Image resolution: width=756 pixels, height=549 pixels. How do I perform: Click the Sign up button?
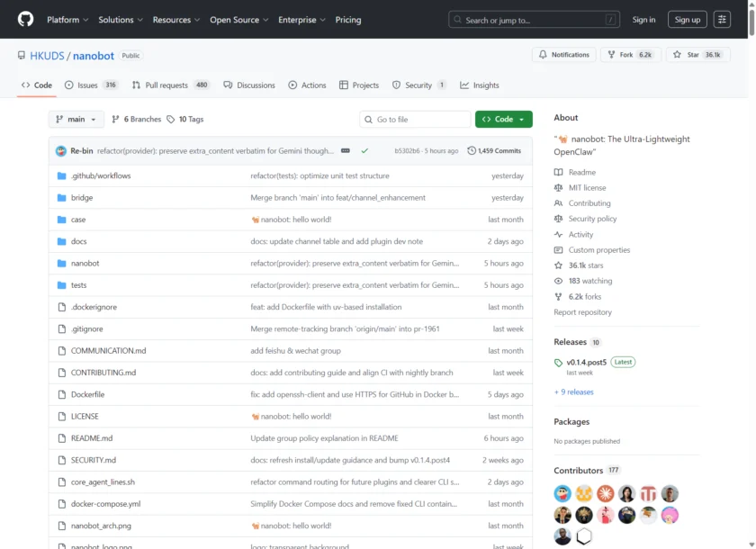click(x=687, y=19)
